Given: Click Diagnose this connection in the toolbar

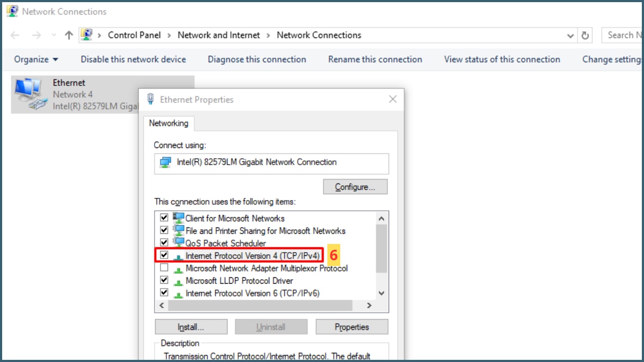Looking at the screenshot, I should (x=257, y=59).
